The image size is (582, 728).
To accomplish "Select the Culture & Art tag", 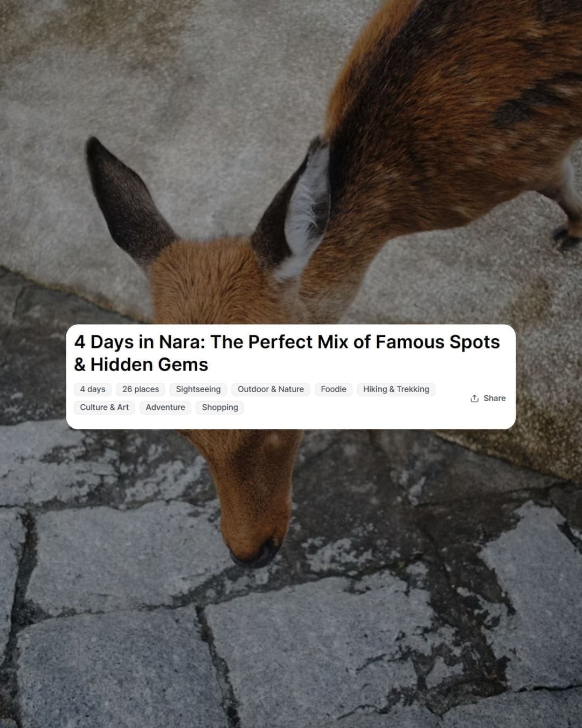I will pos(105,407).
